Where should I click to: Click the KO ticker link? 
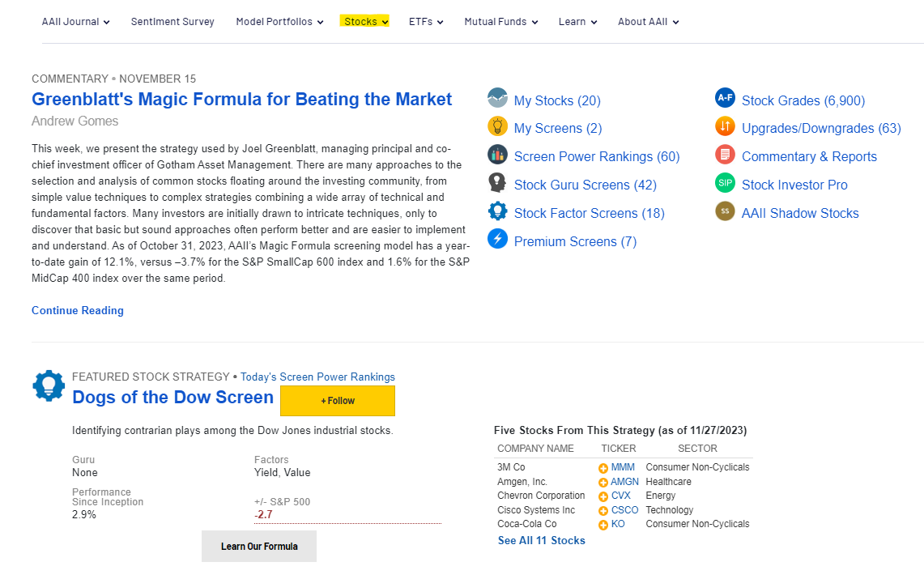[618, 524]
